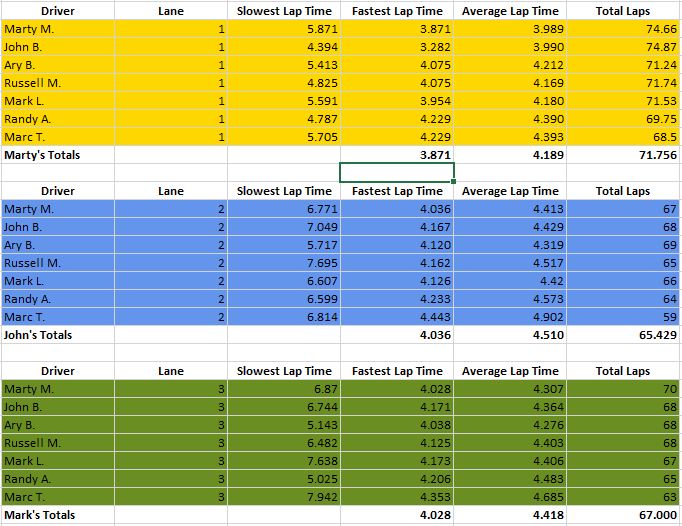Select the cell with total laps 71.756
This screenshot has width=682, height=526.
624,155
